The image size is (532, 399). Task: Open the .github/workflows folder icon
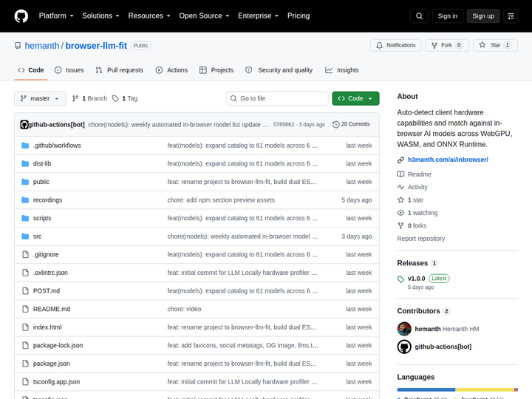pos(25,146)
